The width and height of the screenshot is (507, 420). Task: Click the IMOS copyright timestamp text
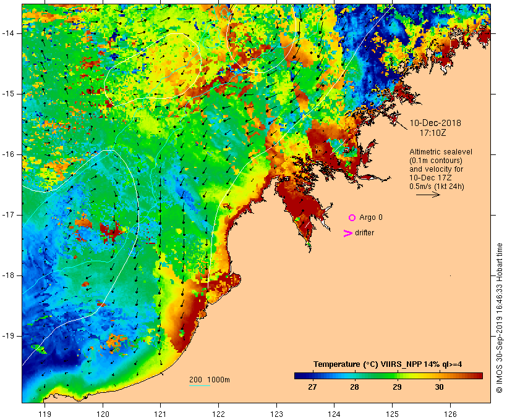[x=499, y=318]
